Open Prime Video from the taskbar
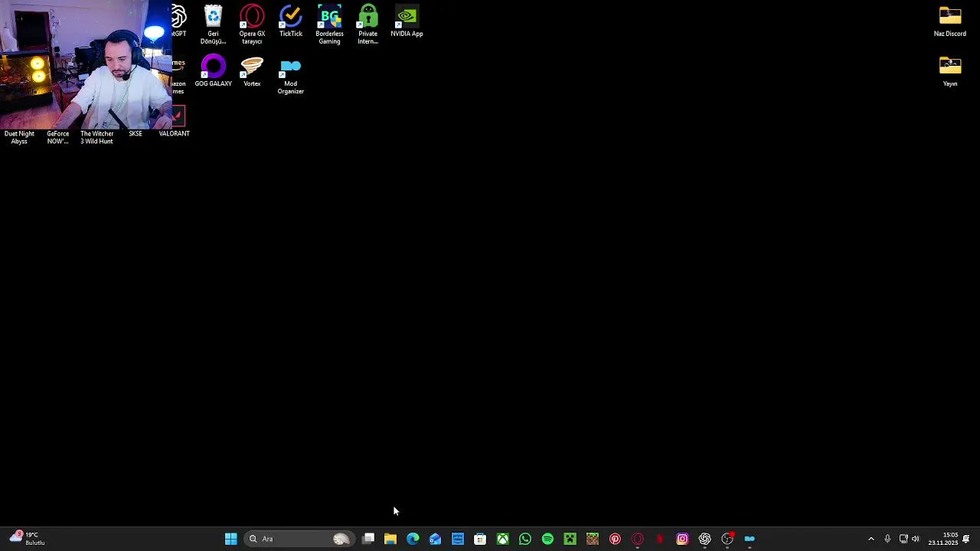Screen dimensions: 980x551 point(458,539)
